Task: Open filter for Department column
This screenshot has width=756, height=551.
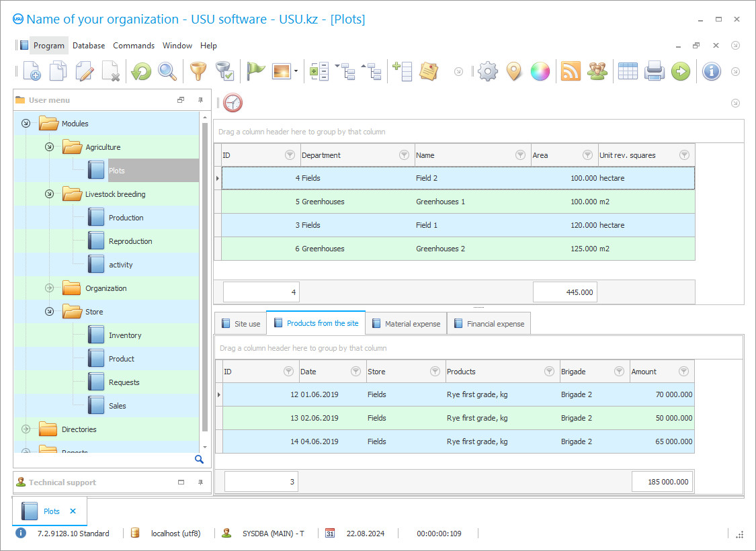Action: coord(404,155)
